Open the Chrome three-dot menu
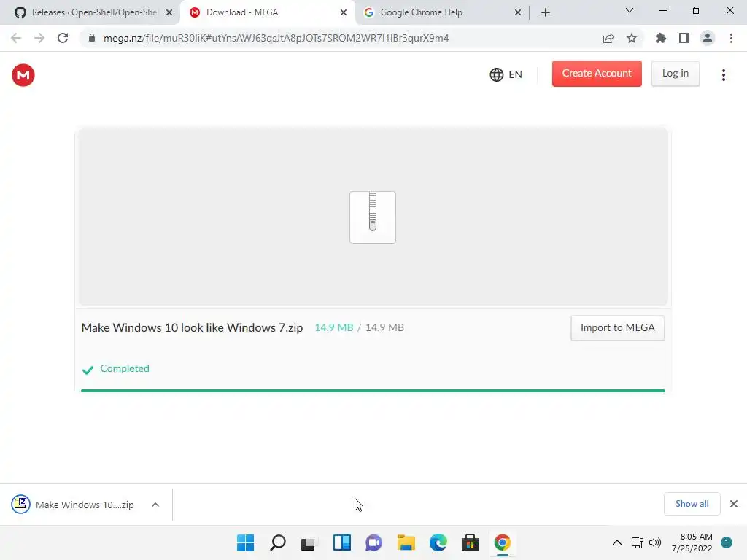The height and width of the screenshot is (560, 747). pyautogui.click(x=731, y=38)
